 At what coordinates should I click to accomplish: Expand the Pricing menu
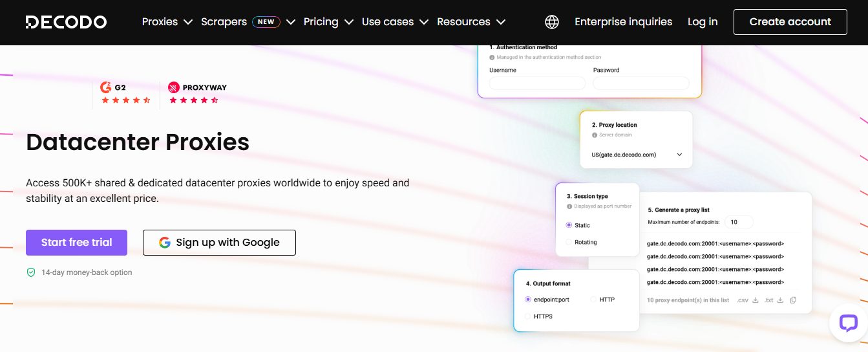[x=328, y=22]
